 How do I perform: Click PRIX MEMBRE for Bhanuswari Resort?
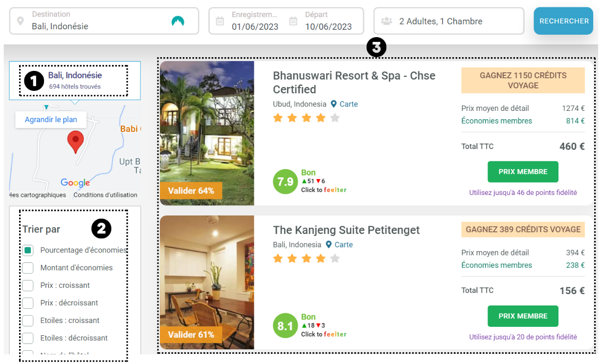(523, 172)
